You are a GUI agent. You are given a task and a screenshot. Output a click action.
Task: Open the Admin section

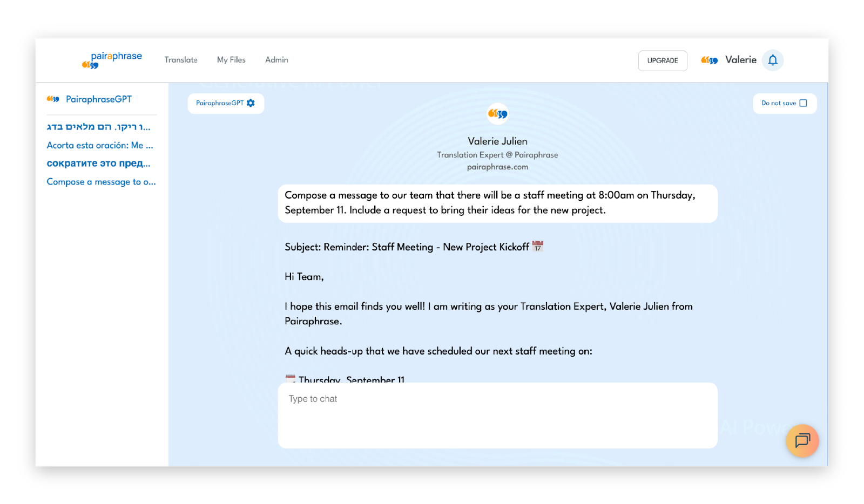click(276, 60)
